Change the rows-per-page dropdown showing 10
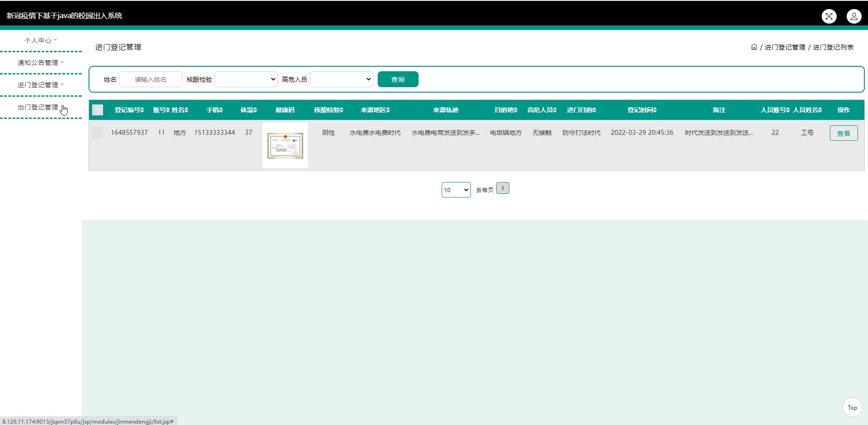The height and width of the screenshot is (425, 868). [456, 190]
